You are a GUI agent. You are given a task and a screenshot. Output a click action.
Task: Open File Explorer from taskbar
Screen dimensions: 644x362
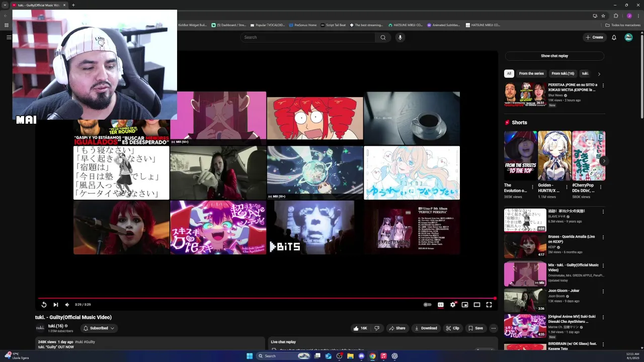tap(350, 356)
